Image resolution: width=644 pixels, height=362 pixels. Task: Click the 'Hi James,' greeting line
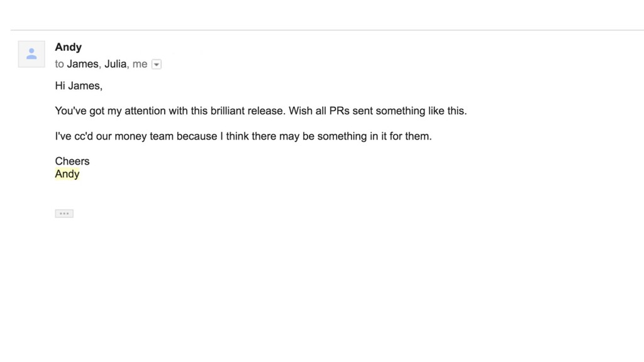pyautogui.click(x=79, y=85)
